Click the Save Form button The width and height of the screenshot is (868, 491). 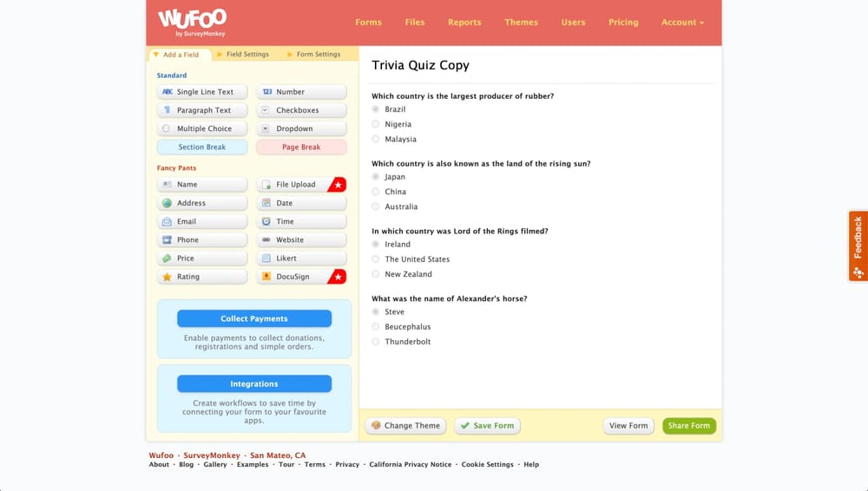pos(487,426)
